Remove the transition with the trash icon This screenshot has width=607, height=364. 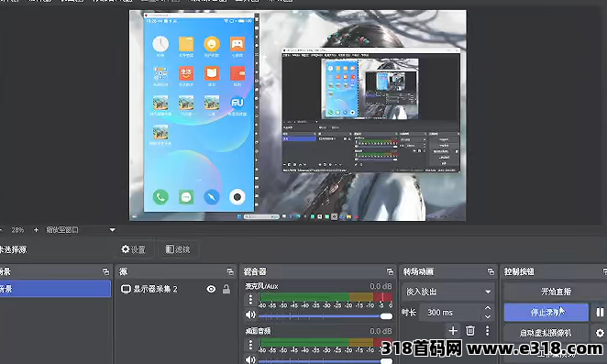point(470,331)
